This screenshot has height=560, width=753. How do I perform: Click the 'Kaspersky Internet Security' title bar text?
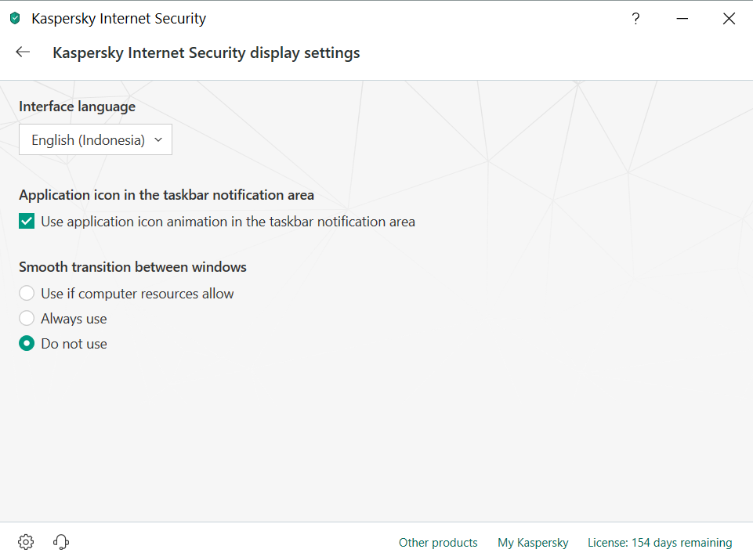coord(118,19)
